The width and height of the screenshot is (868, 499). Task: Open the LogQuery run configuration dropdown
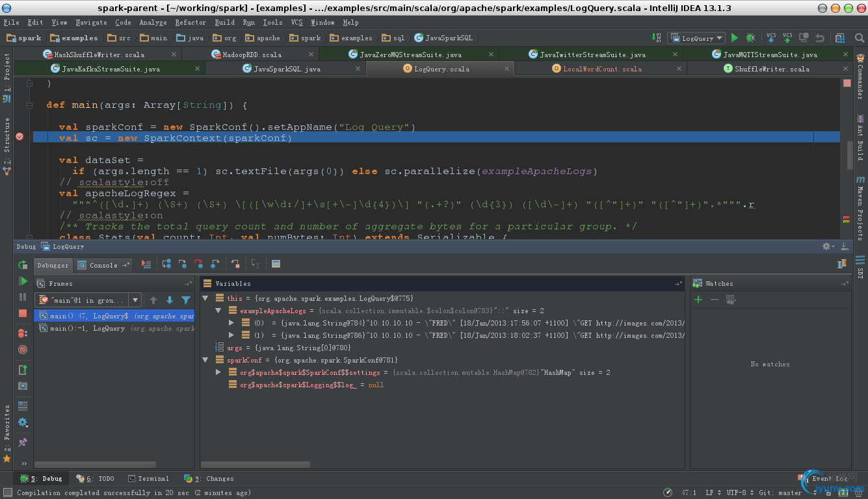click(697, 38)
